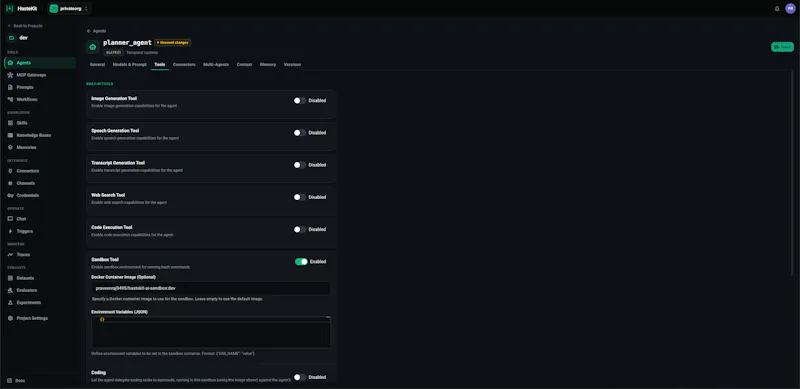Click the Docs icon in sidebar
800x389 pixels.
10,381
